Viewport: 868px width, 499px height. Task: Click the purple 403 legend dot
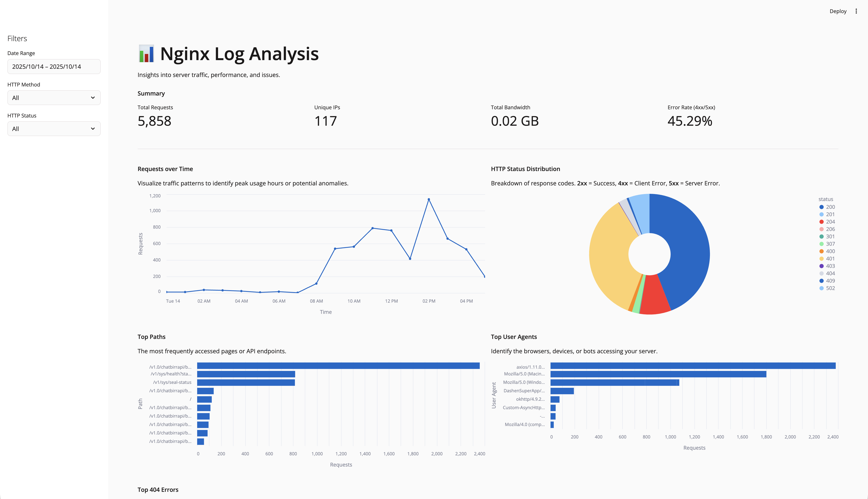821,266
